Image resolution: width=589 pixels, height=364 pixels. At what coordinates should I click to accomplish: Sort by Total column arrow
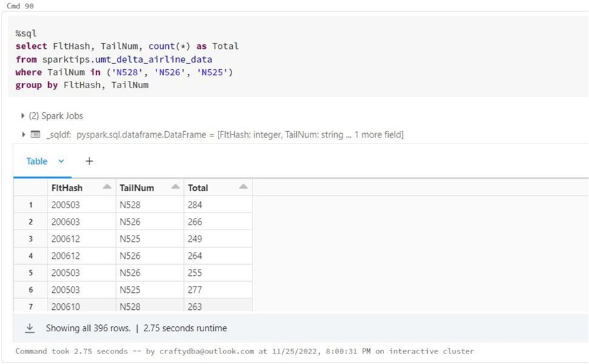coord(243,188)
